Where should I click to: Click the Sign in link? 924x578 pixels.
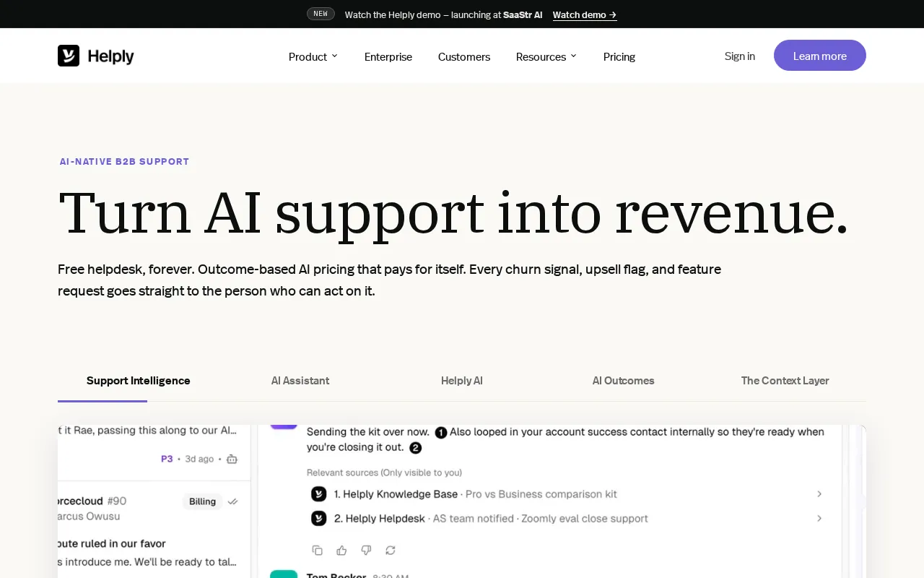pos(740,56)
